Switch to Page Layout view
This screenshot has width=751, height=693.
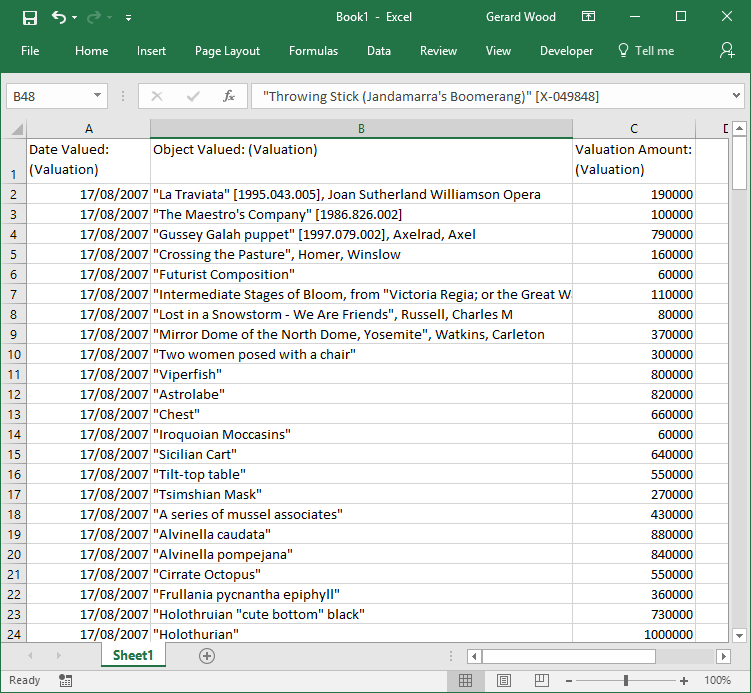coord(504,680)
